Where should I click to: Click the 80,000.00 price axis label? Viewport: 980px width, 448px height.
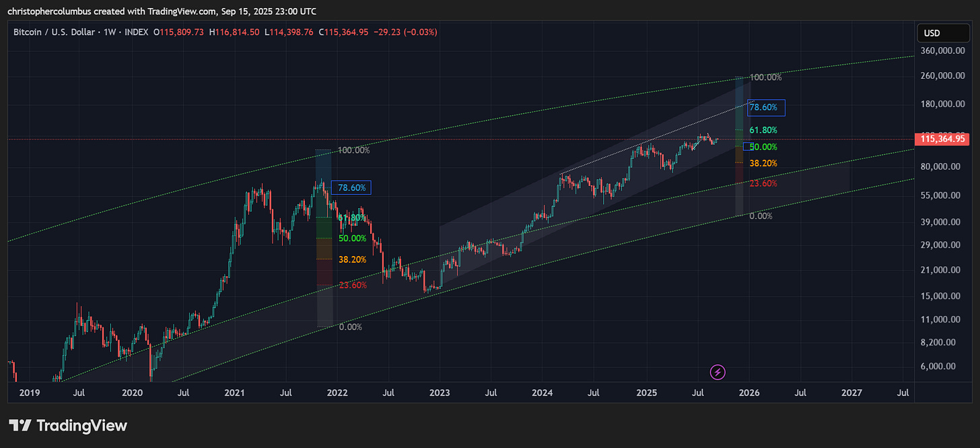click(x=940, y=167)
